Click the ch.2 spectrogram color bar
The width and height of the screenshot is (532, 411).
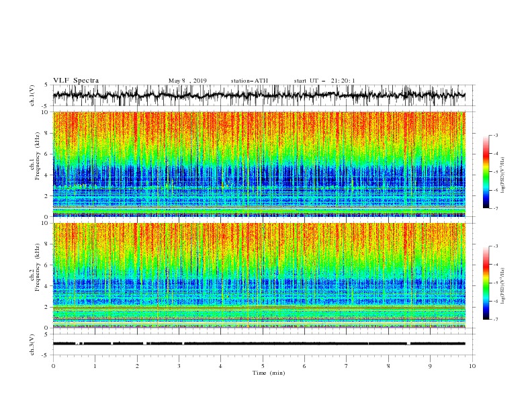coord(486,283)
